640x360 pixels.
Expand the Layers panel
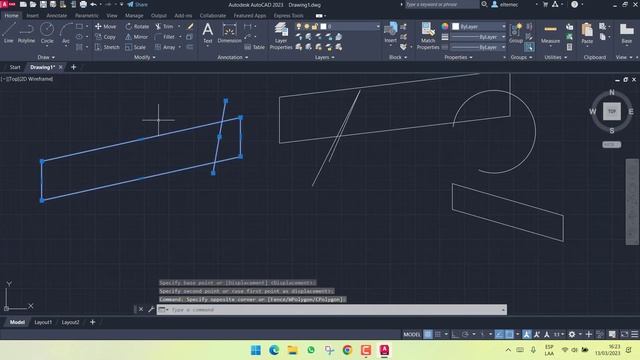tap(324, 58)
